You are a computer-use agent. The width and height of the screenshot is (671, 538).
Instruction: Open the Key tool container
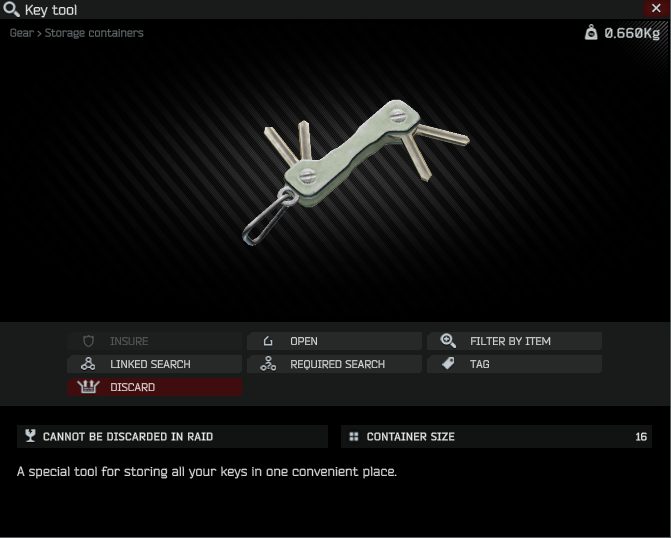[335, 341]
